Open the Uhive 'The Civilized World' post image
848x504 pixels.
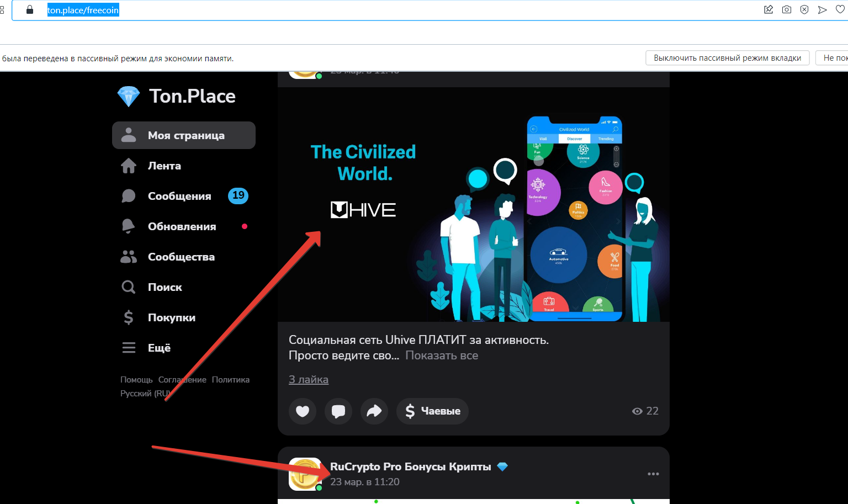[474, 204]
